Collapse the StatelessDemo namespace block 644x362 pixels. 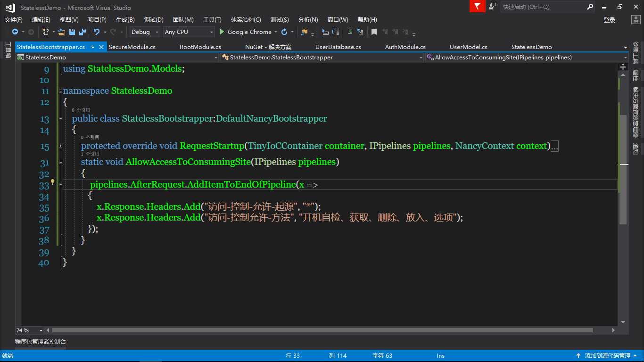[x=61, y=91]
